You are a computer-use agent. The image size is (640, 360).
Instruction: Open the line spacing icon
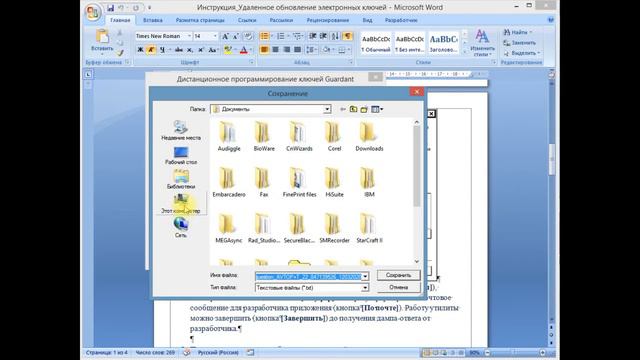click(312, 50)
